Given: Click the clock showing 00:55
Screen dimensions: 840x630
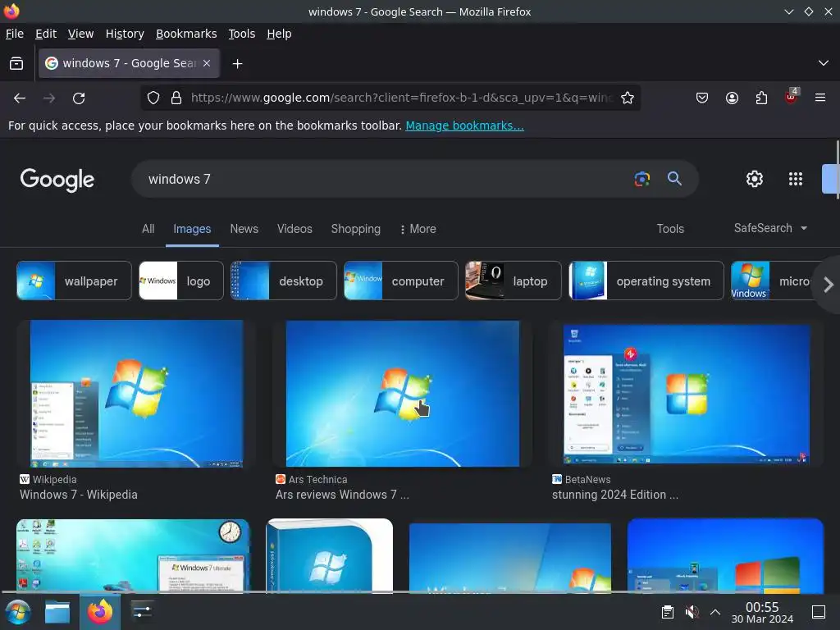Looking at the screenshot, I should pyautogui.click(x=762, y=612).
